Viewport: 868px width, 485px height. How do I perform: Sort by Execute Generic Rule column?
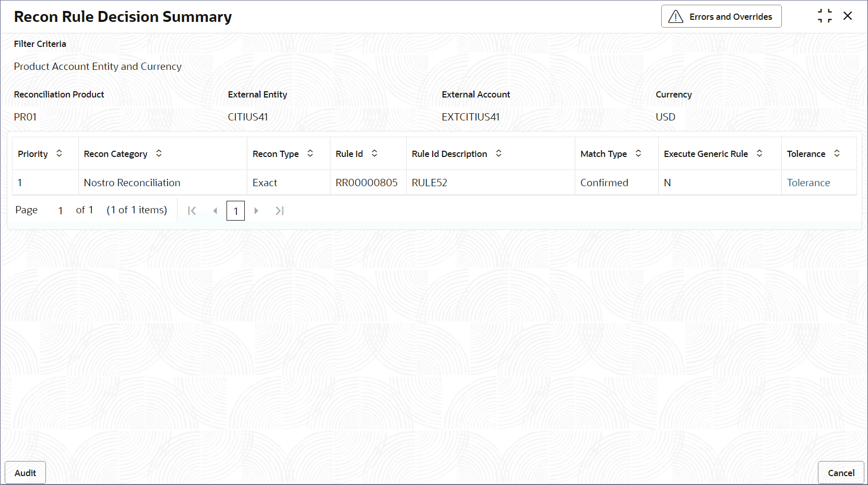759,153
